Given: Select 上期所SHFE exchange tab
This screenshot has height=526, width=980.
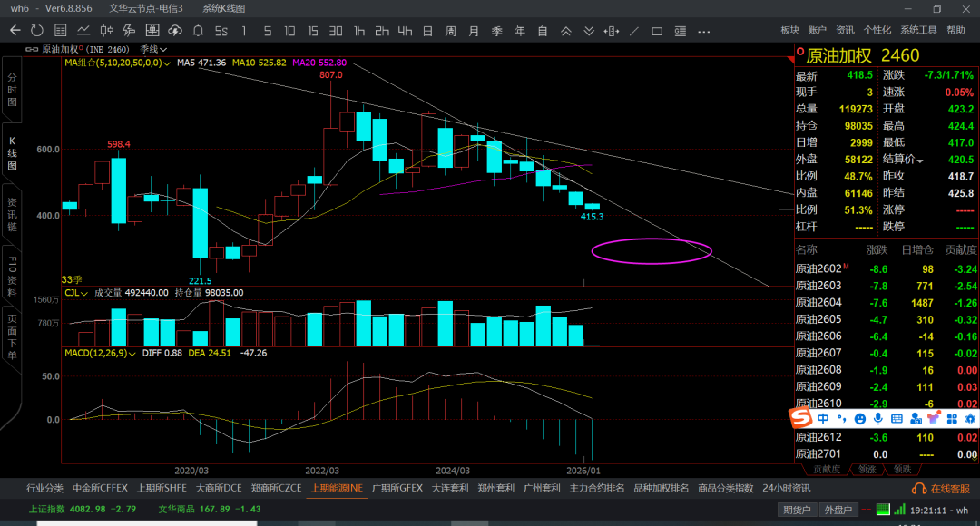Looking at the screenshot, I should 162,489.
